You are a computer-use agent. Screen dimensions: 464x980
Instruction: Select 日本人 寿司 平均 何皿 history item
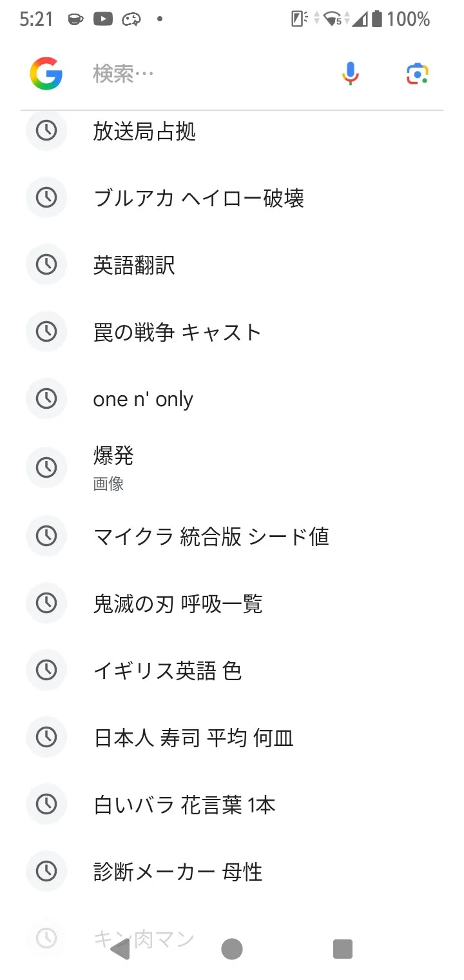[194, 738]
